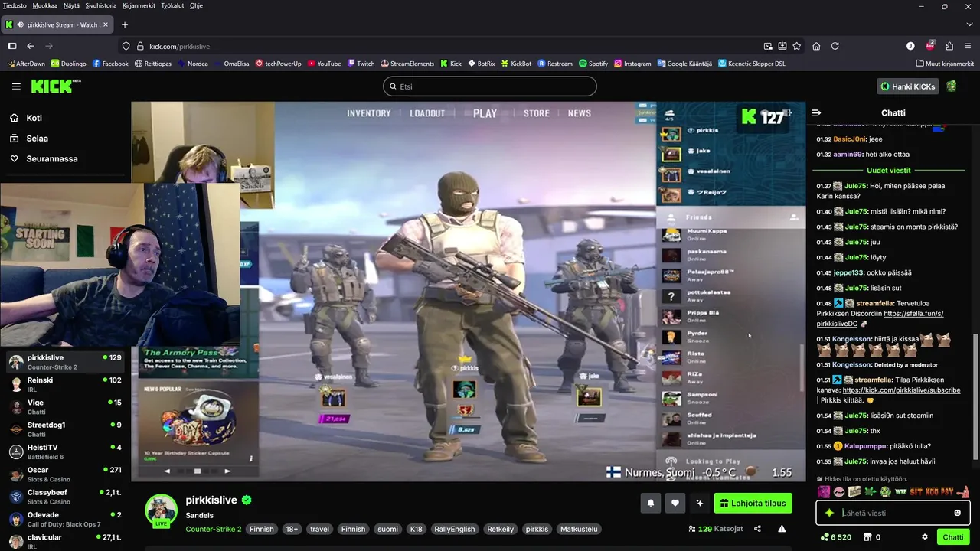The image size is (980, 551).
Task: Click 129 Katsojat viewer count
Action: pyautogui.click(x=715, y=529)
